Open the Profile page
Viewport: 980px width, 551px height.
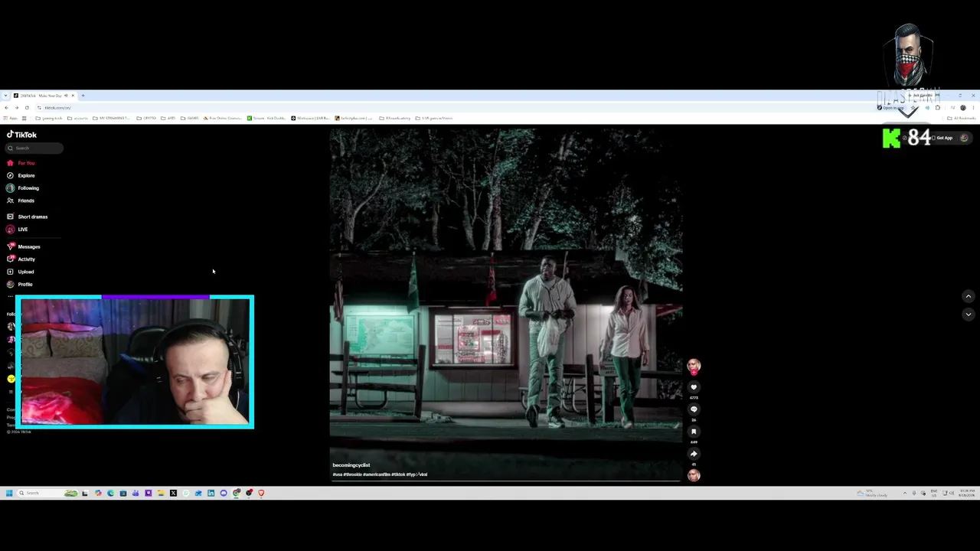click(x=25, y=285)
